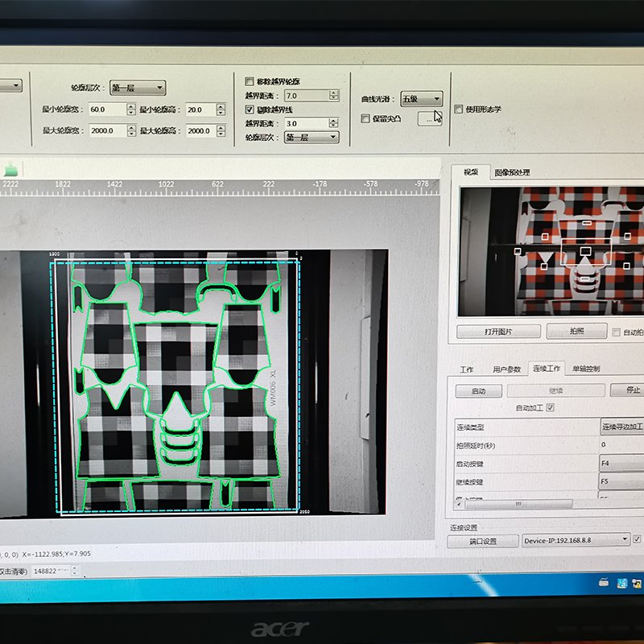Image resolution: width=644 pixels, height=644 pixels.
Task: Open the 单轴控制 tab
Action: click(587, 369)
